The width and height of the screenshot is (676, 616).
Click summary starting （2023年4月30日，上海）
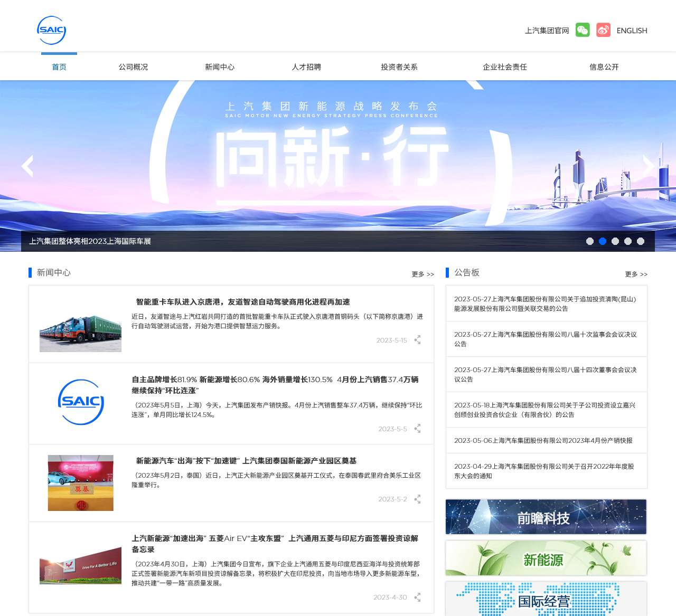[x=276, y=574]
